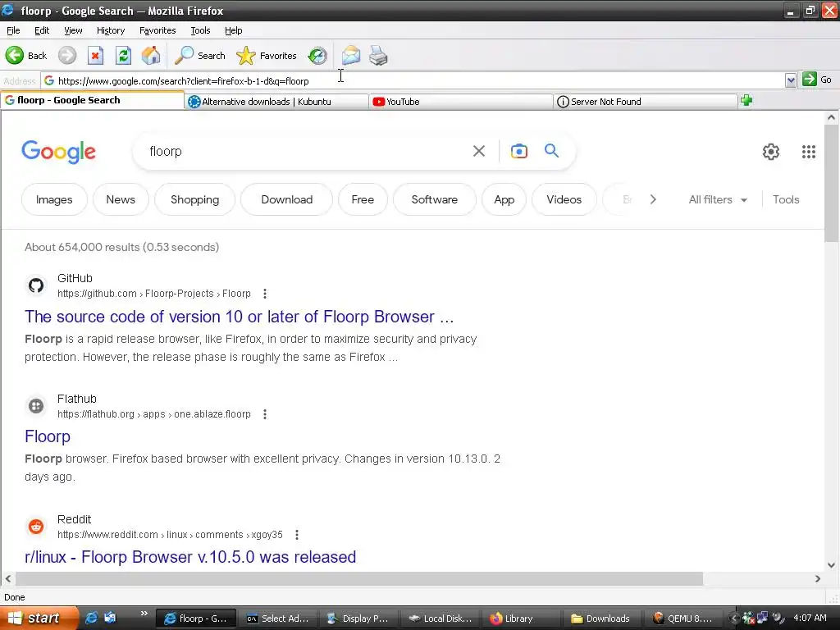The width and height of the screenshot is (840, 630).
Task: Open the Edit menu
Action: (42, 30)
